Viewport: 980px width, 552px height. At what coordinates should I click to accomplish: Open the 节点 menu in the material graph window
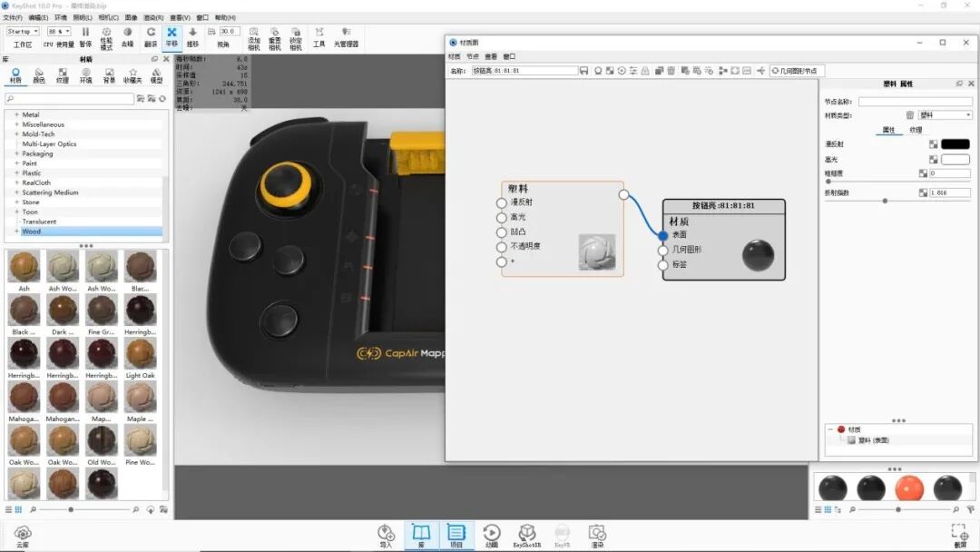tap(473, 54)
